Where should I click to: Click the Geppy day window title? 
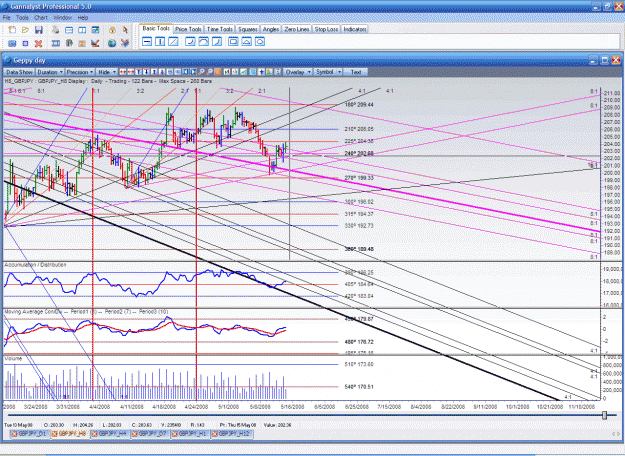29,61
